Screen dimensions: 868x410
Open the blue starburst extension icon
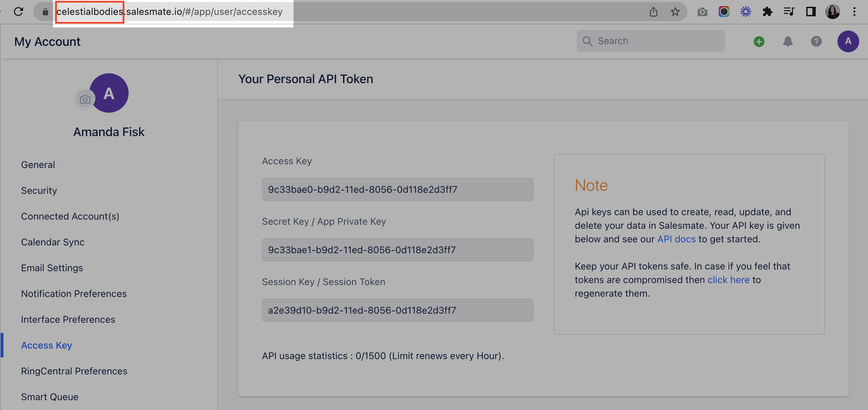pyautogui.click(x=746, y=12)
